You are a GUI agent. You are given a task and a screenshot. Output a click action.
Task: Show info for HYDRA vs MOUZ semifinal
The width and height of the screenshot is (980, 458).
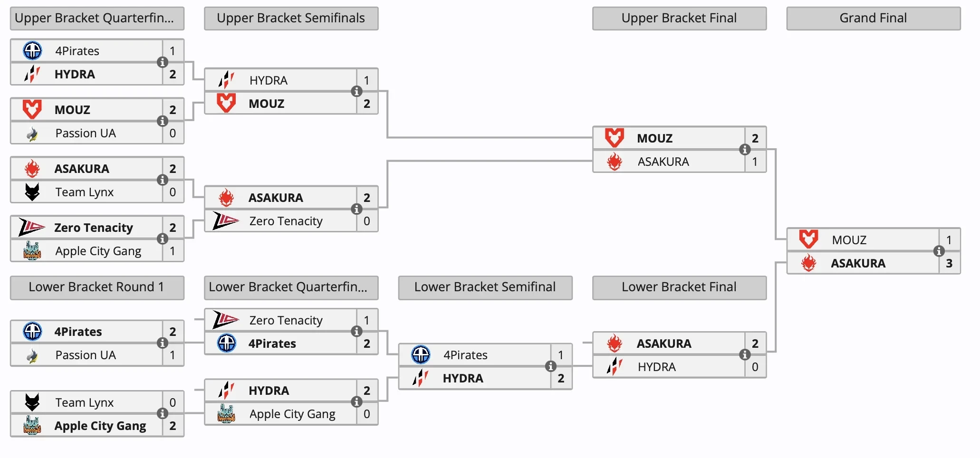(x=356, y=91)
